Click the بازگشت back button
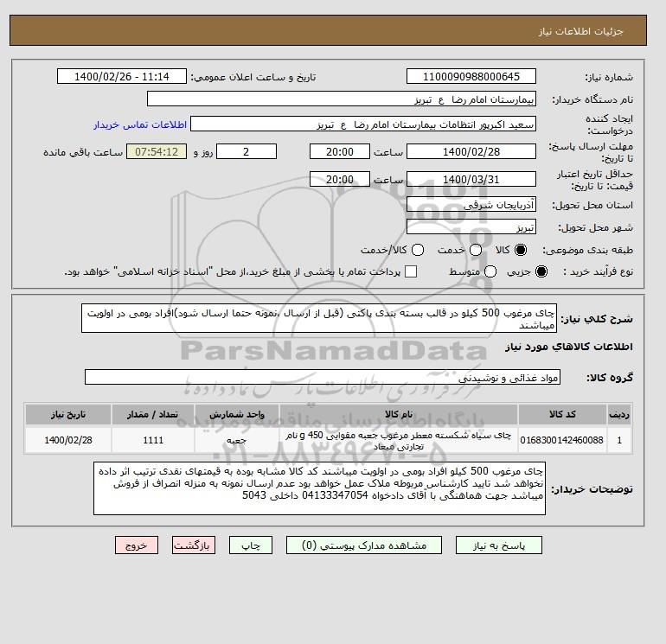Viewport: 666px width, 644px height. (x=194, y=545)
